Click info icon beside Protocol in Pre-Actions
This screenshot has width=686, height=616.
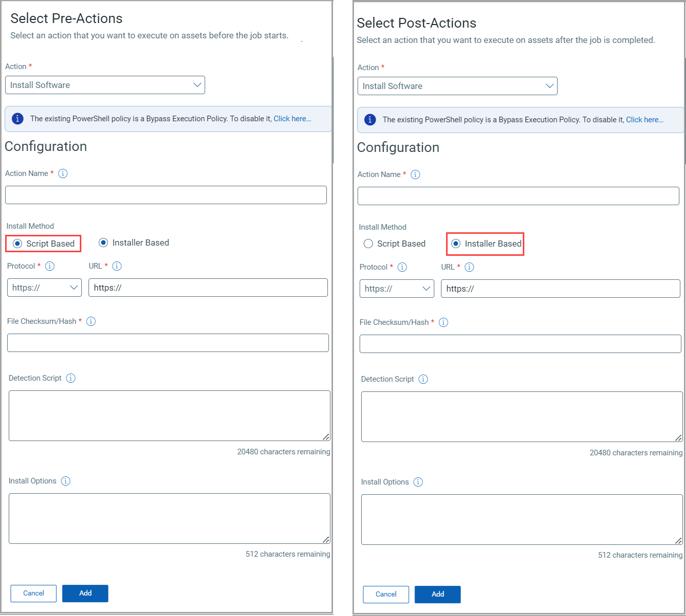[50, 266]
